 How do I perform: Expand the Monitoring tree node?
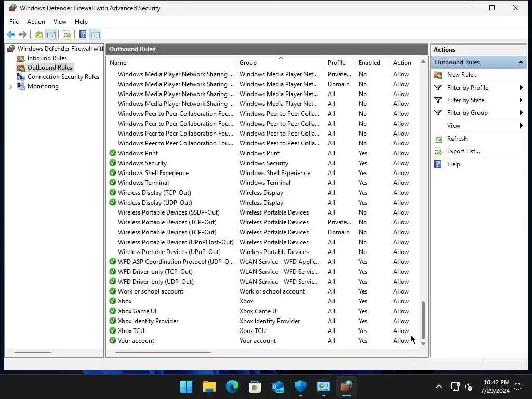[10, 87]
